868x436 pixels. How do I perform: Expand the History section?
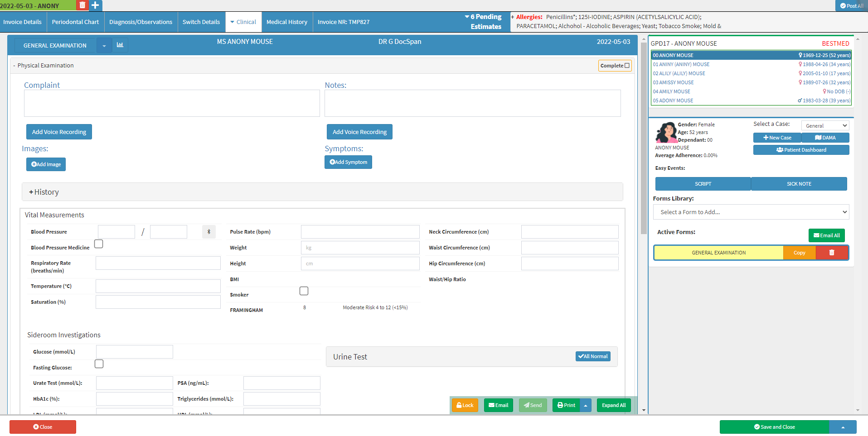[x=44, y=192]
